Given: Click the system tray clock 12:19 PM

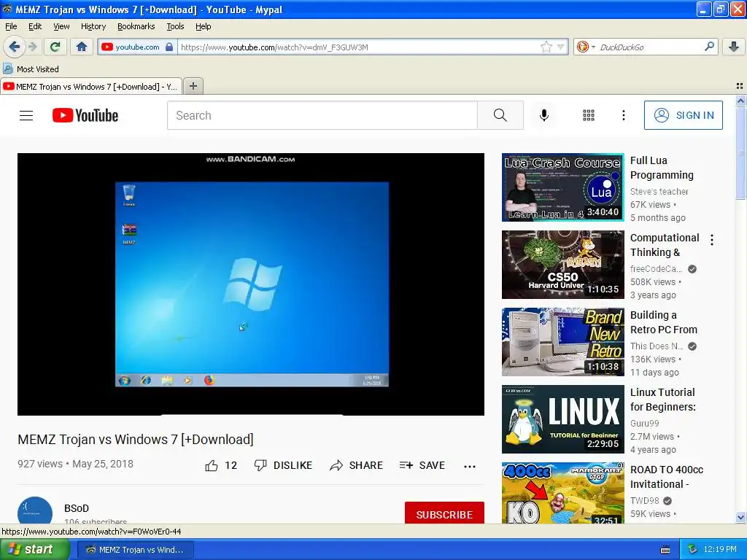Looking at the screenshot, I should (720, 550).
